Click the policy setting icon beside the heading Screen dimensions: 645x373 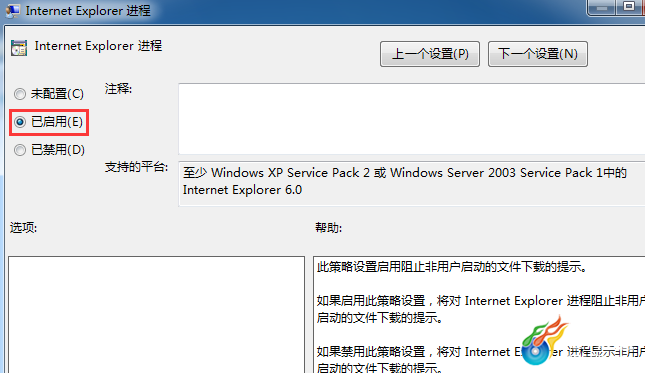pyautogui.click(x=19, y=48)
